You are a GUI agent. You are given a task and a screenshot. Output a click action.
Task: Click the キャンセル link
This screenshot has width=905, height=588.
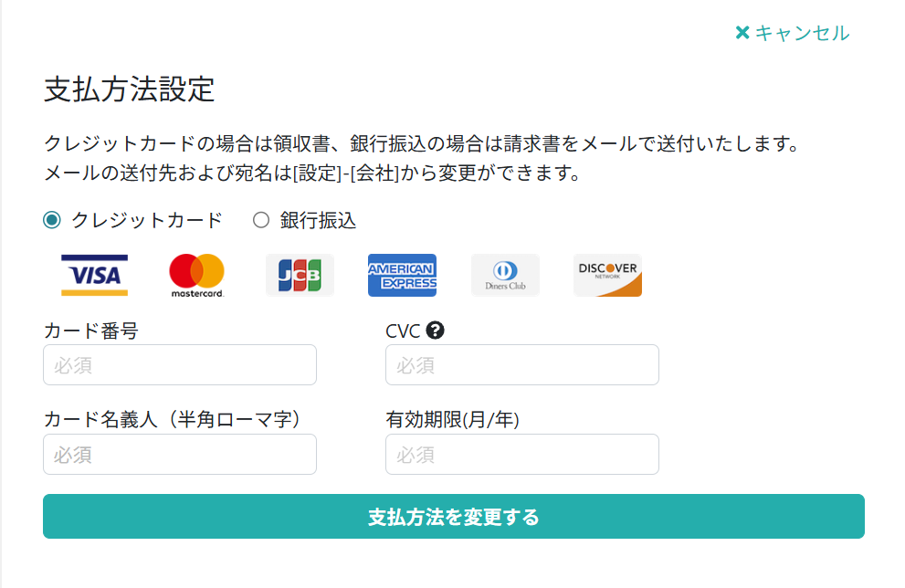[802, 33]
